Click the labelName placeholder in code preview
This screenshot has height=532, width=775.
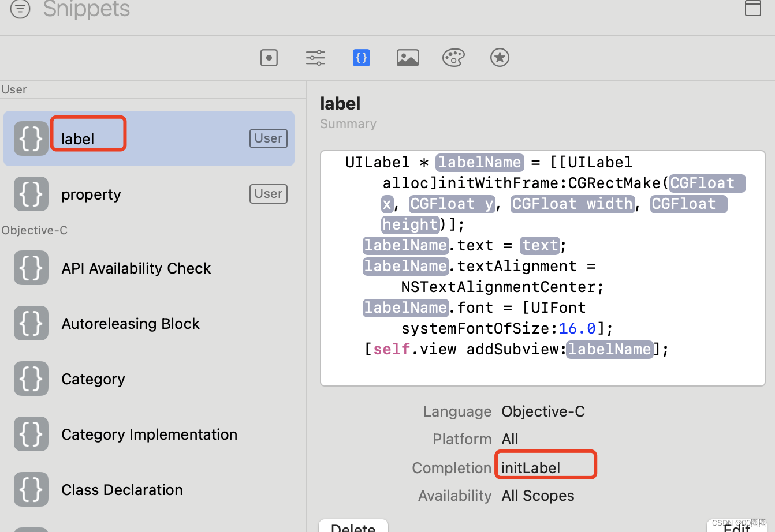point(479,162)
